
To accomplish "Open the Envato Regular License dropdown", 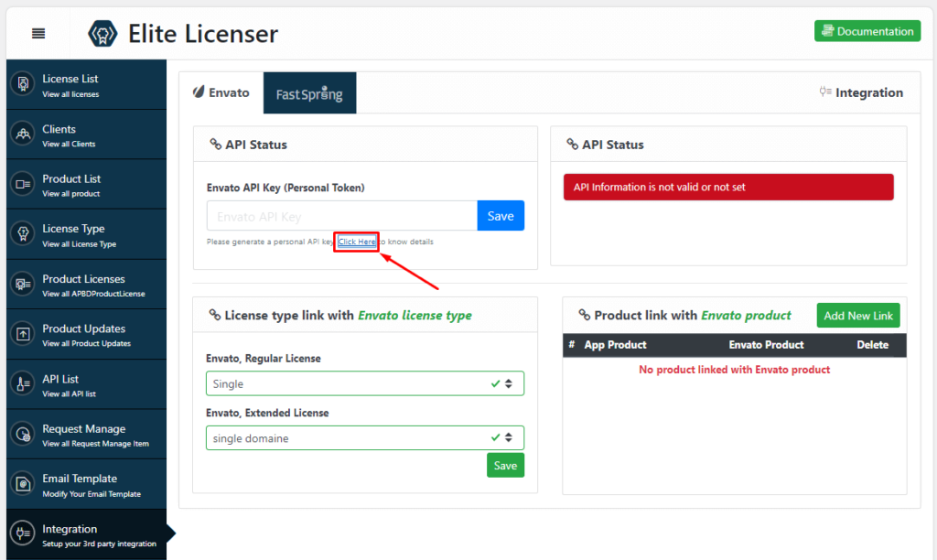I will 365,383.
